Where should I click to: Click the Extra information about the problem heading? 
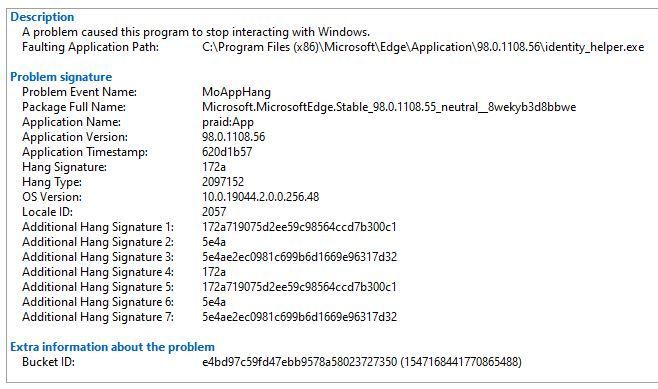tap(112, 347)
